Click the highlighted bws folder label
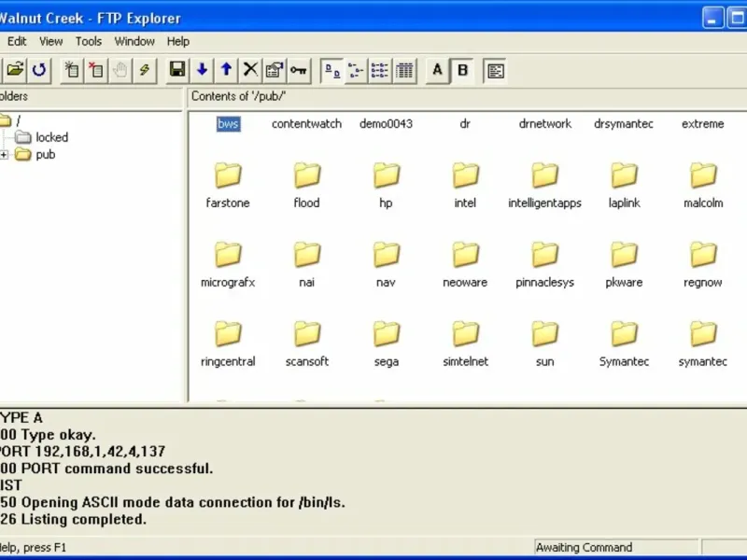Screen dimensions: 747x560 228,124
